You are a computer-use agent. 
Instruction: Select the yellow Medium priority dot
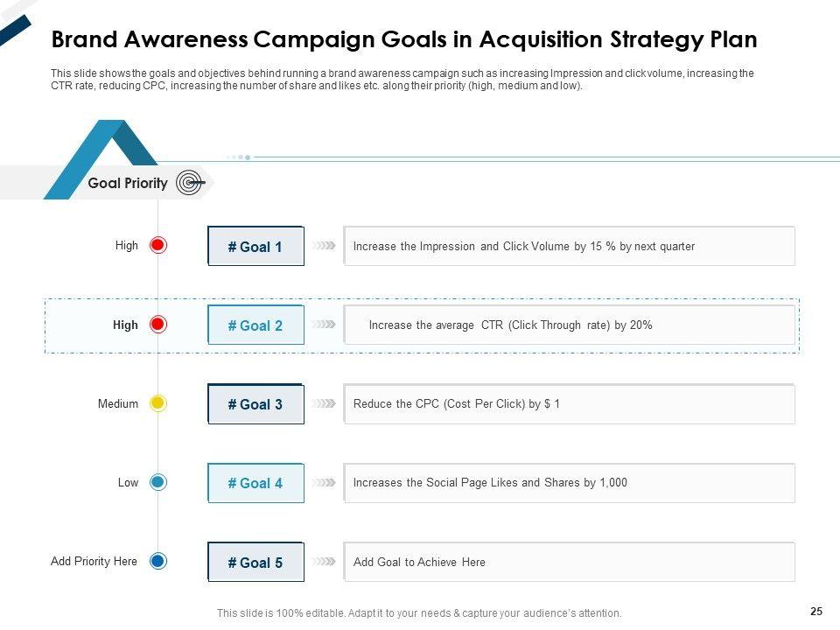tap(158, 403)
